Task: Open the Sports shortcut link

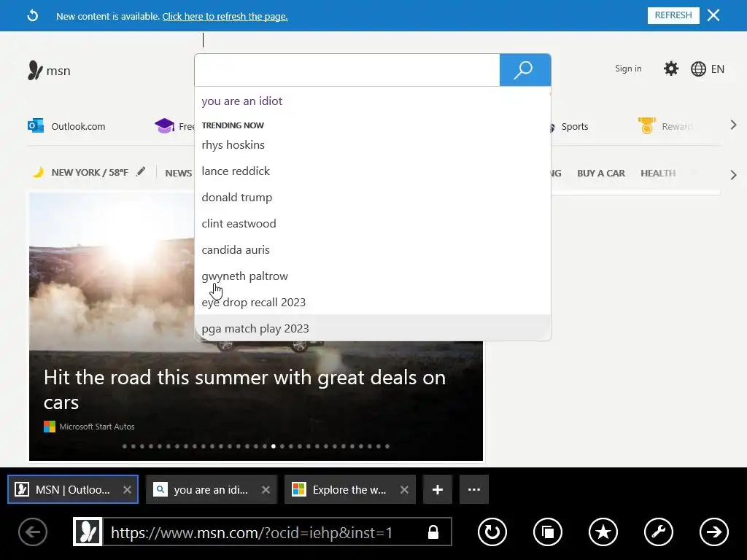Action: tap(575, 127)
